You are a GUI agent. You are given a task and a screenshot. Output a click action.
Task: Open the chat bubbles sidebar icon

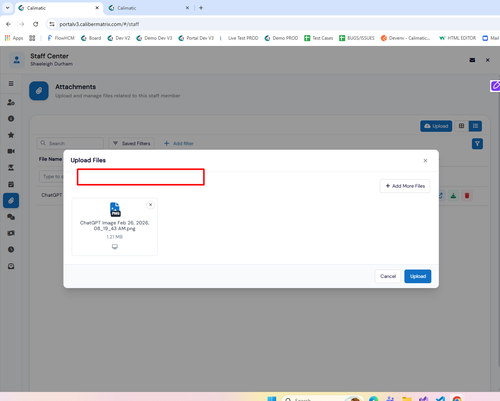pyautogui.click(x=11, y=217)
